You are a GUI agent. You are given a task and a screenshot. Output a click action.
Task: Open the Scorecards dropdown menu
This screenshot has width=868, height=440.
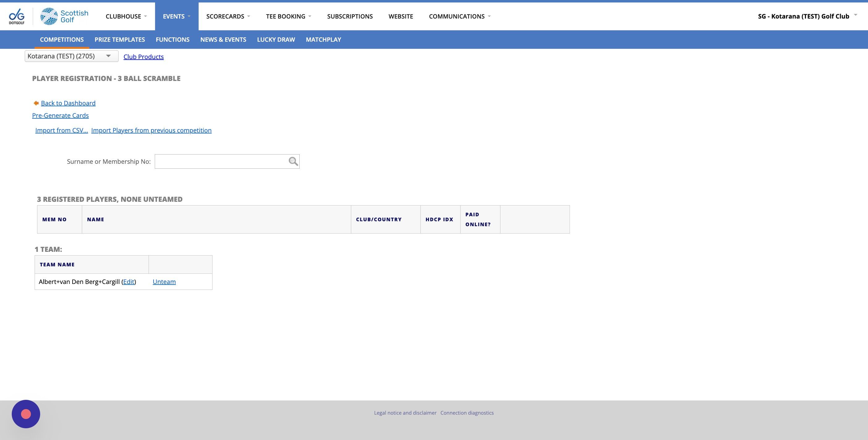228,16
